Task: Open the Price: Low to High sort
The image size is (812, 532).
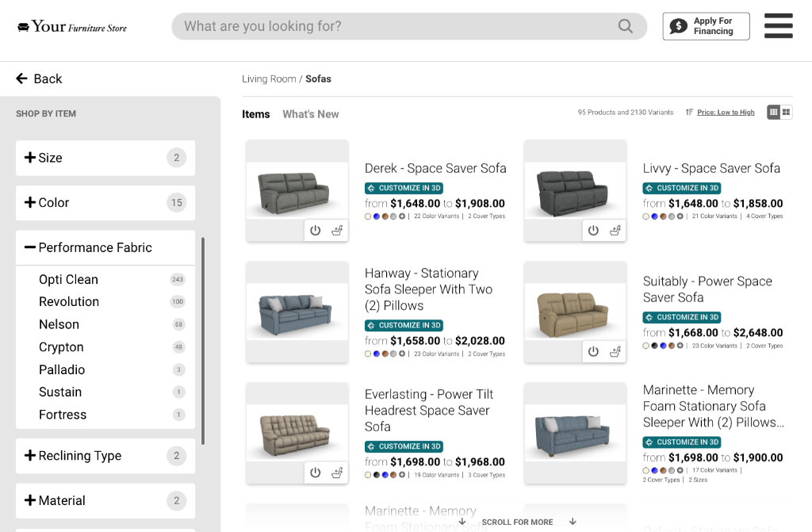Action: pyautogui.click(x=726, y=112)
